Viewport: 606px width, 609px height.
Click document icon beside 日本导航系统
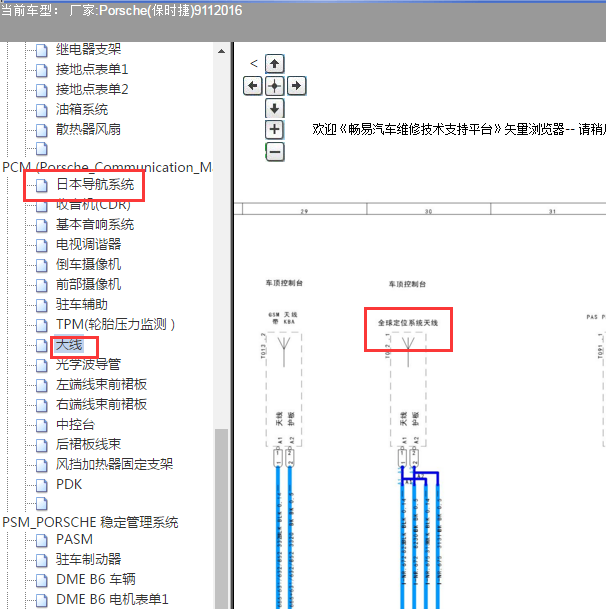[x=42, y=185]
